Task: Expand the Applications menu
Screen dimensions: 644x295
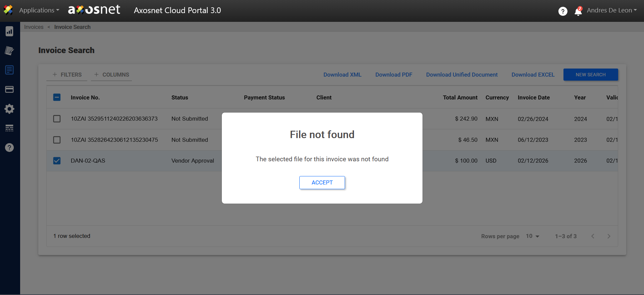Action: click(x=39, y=10)
